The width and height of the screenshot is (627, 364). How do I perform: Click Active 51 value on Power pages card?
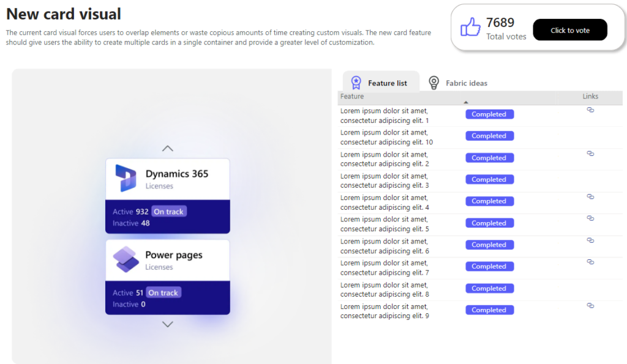tap(139, 293)
